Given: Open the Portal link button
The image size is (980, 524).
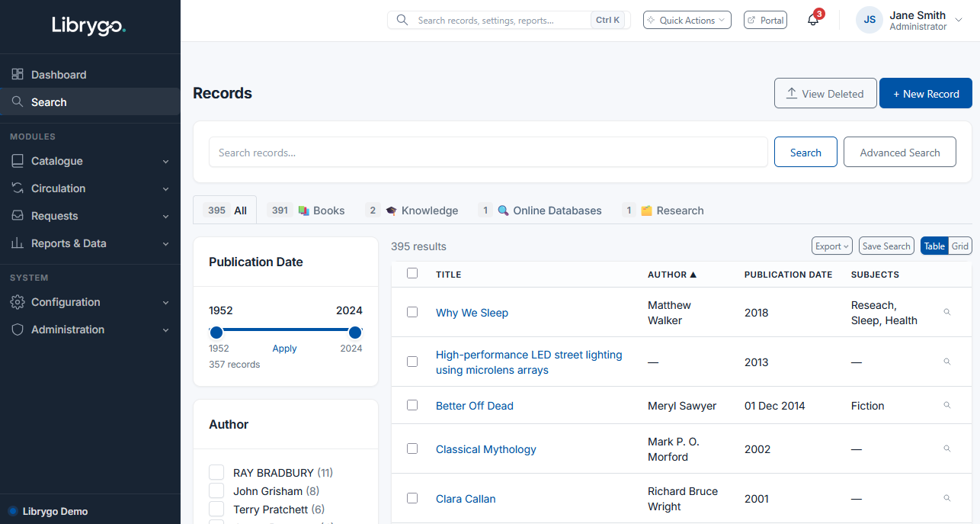Looking at the screenshot, I should pyautogui.click(x=765, y=20).
